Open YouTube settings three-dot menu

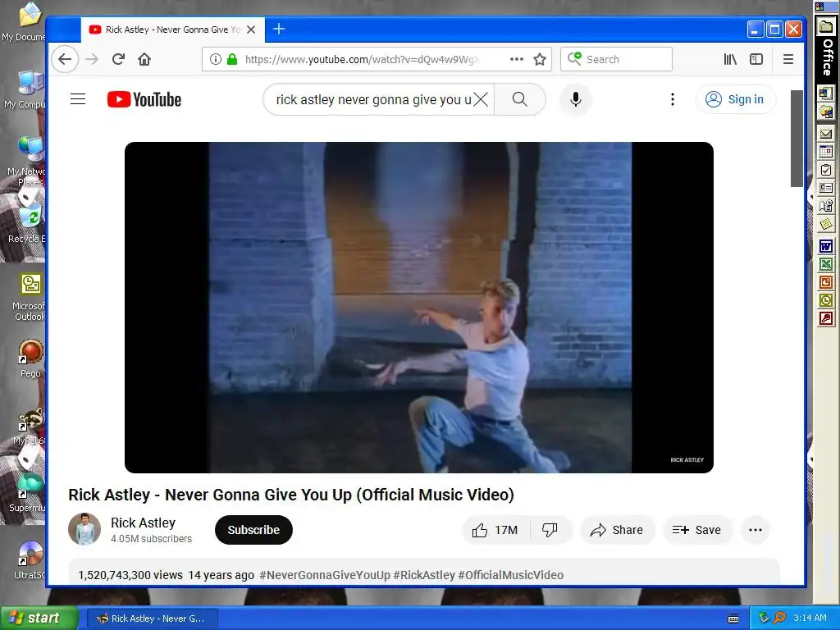click(x=673, y=99)
